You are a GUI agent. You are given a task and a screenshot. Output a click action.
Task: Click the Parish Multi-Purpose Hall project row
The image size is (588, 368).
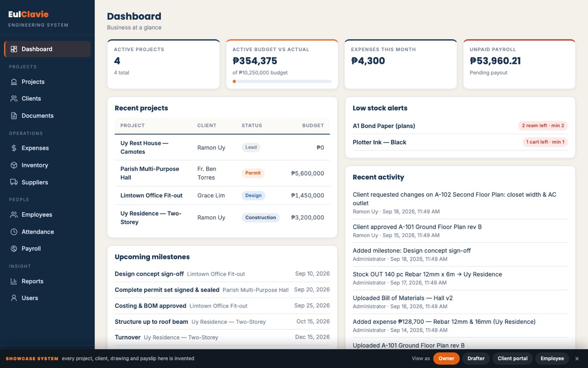click(x=222, y=173)
